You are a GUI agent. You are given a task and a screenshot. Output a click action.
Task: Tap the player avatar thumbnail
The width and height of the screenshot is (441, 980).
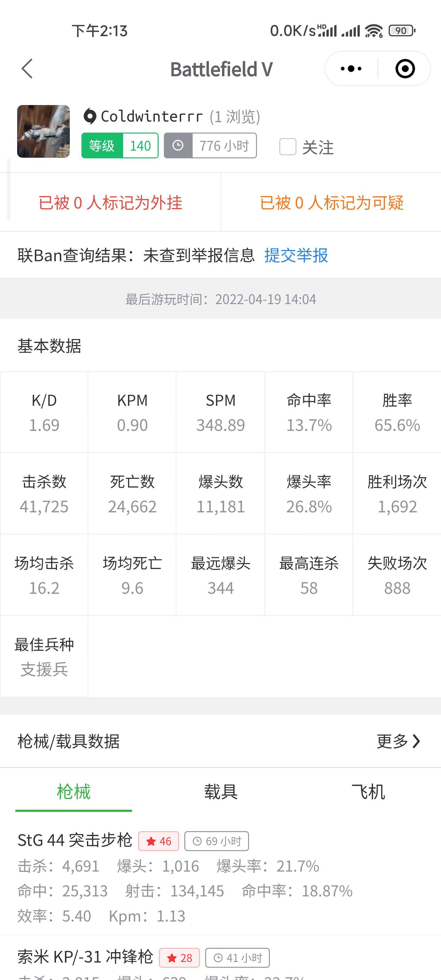tap(43, 131)
